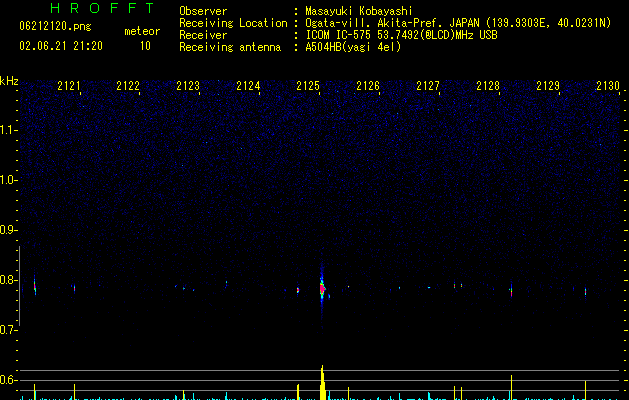This screenshot has height=400, width=629.
Task: Click the Ogata-vill. Akita-Pref. JAPAN location text
Action: tap(458, 23)
